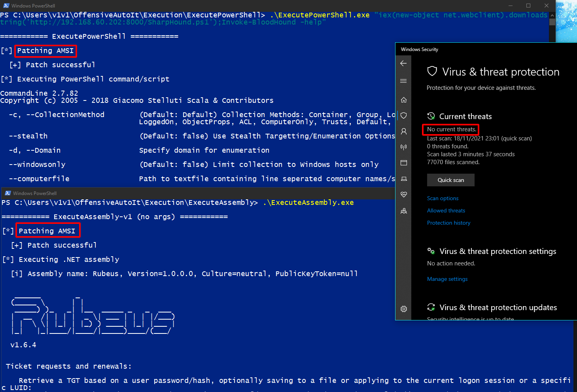Click the 'Windows Security' window title
The width and height of the screenshot is (577, 392).
point(420,49)
